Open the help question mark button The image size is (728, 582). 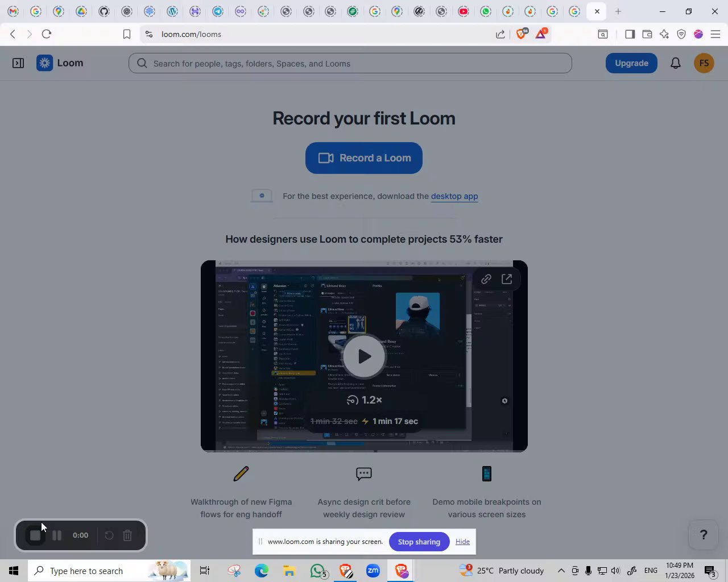704,535
